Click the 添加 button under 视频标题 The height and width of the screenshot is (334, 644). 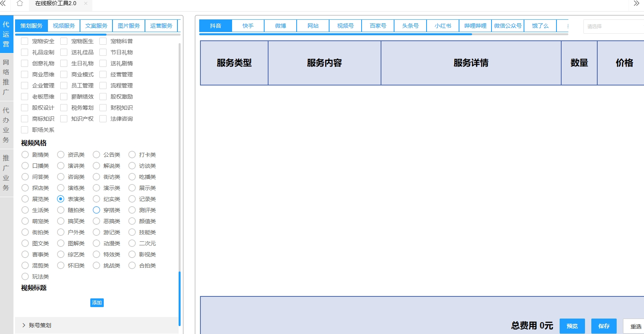(97, 303)
